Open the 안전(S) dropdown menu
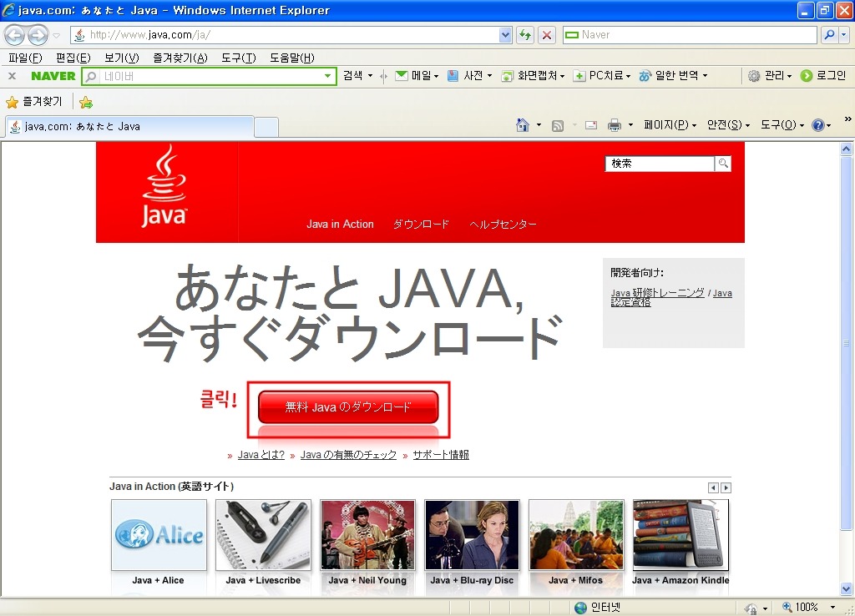 (x=728, y=125)
